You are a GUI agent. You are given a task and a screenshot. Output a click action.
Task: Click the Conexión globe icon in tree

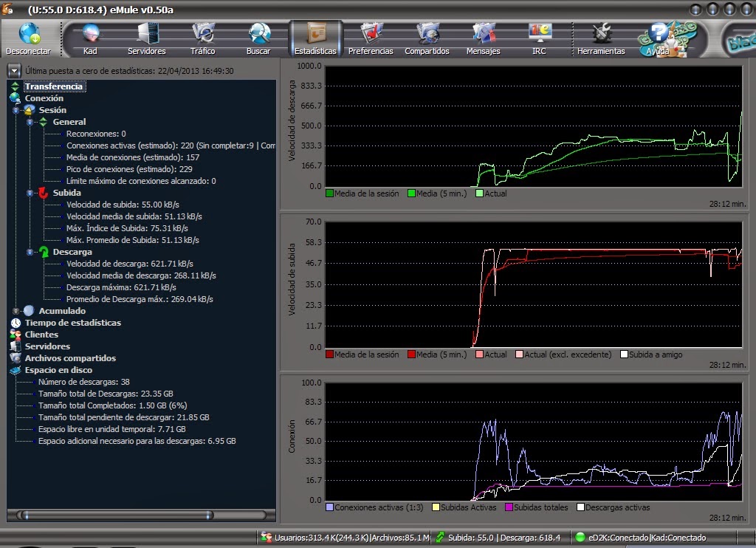coord(16,98)
